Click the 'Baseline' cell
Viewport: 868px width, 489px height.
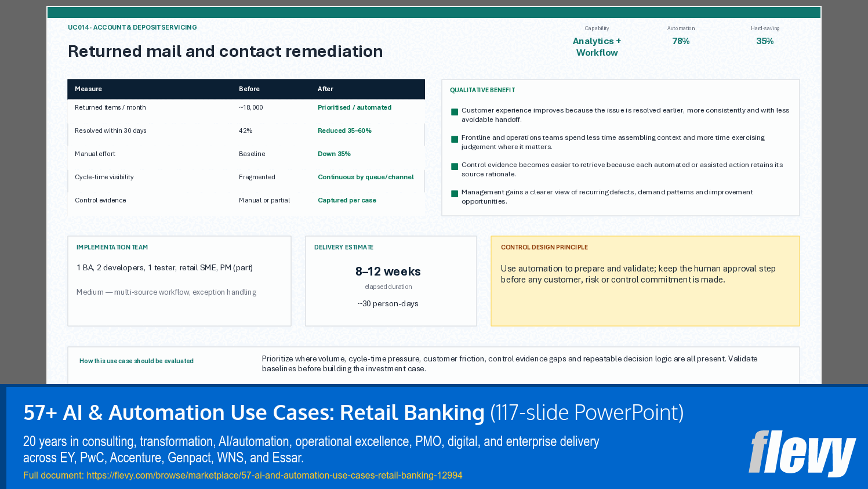tap(252, 154)
